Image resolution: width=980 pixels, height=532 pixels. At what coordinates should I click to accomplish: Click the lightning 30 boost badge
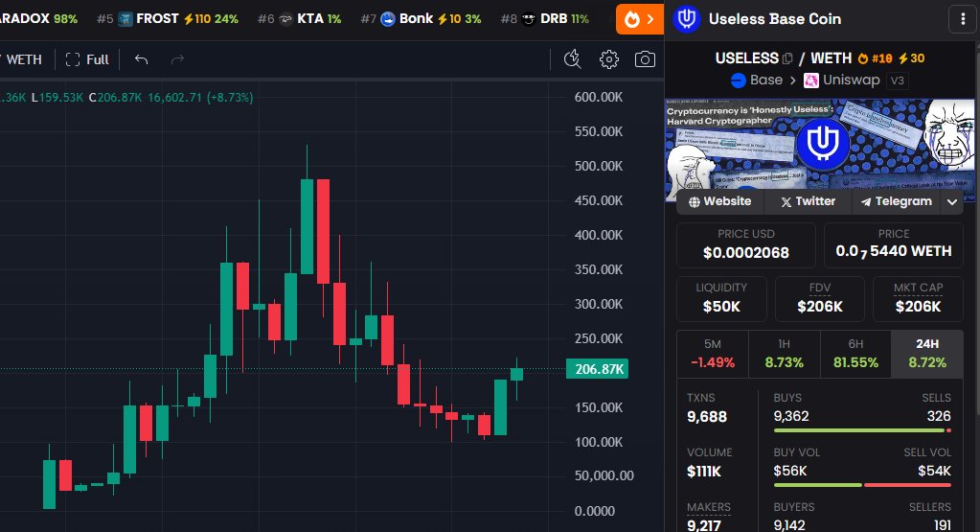[911, 58]
